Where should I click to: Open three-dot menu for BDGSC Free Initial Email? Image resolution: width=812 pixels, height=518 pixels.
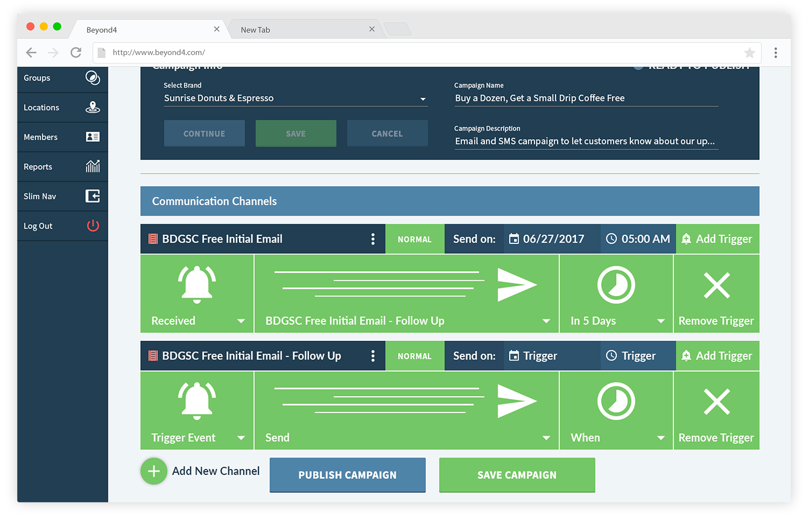click(373, 239)
